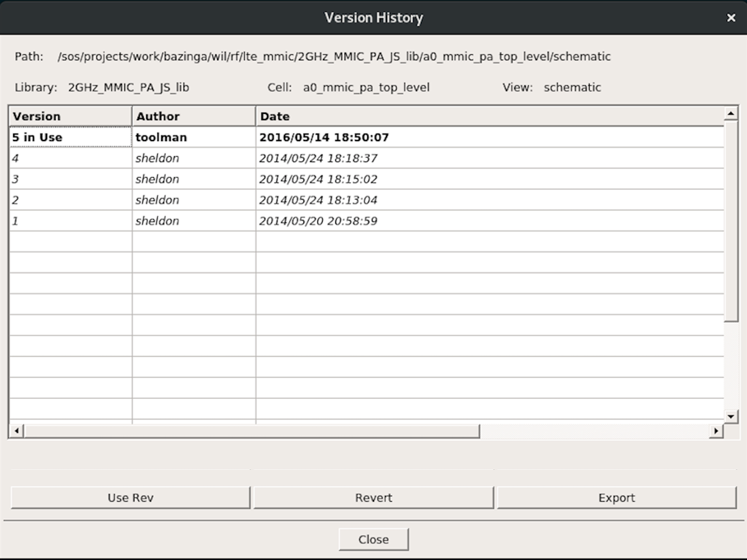Click the Revert button
Image resolution: width=747 pixels, height=560 pixels.
coord(374,497)
